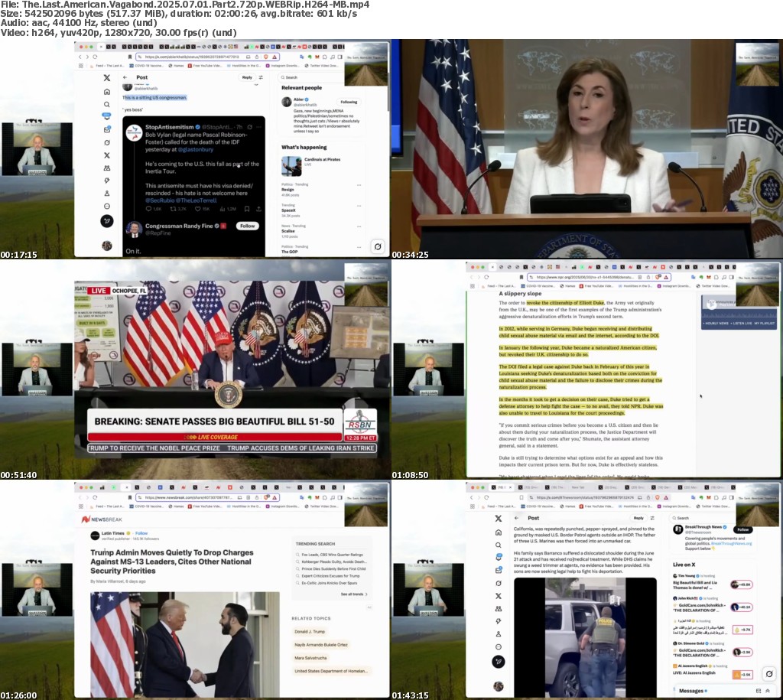Click the Reply button in the 01:43:15 frame

pyautogui.click(x=638, y=518)
